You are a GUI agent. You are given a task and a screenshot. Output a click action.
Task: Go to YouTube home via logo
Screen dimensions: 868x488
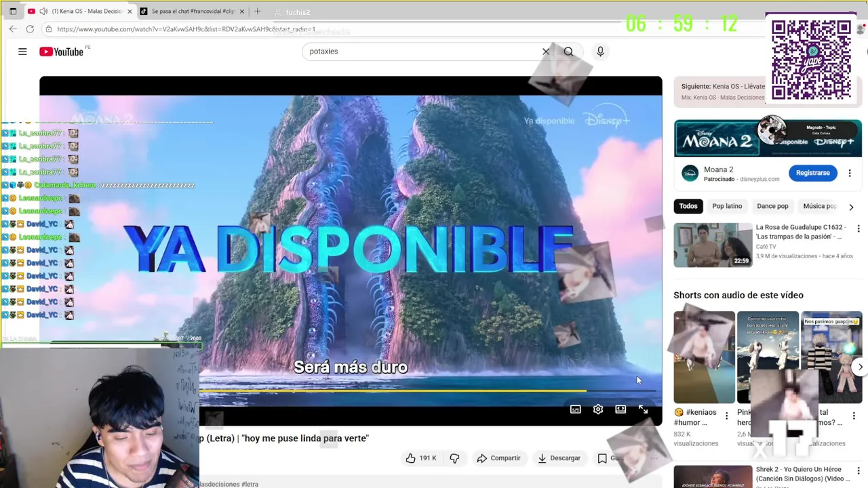[61, 52]
